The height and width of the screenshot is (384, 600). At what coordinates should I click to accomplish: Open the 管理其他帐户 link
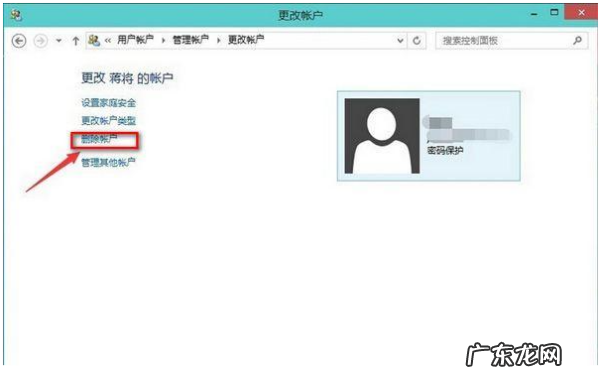point(108,163)
